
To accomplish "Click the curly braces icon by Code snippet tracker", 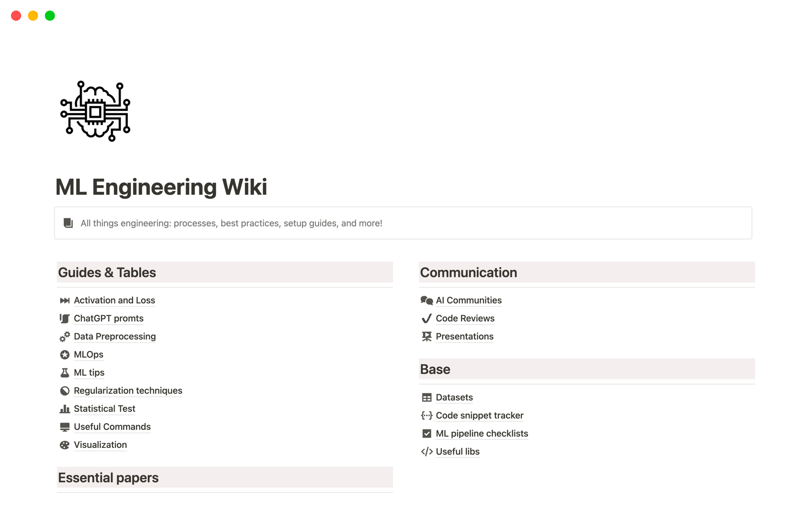I will [426, 416].
